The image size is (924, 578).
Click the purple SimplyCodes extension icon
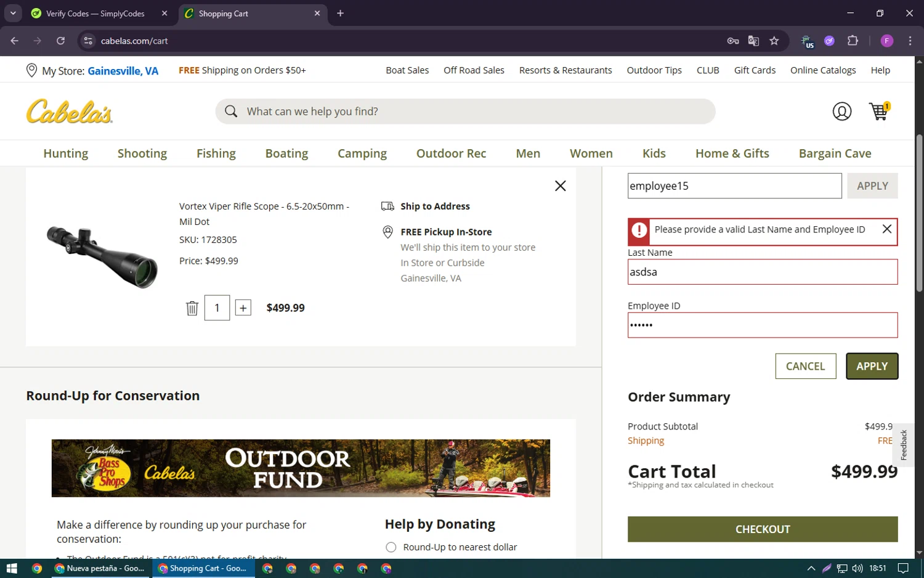829,41
